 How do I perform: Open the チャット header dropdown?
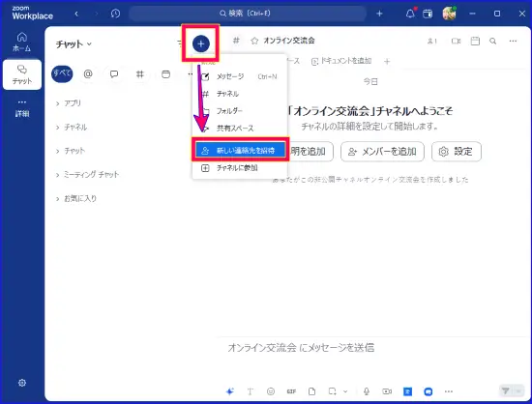point(74,44)
